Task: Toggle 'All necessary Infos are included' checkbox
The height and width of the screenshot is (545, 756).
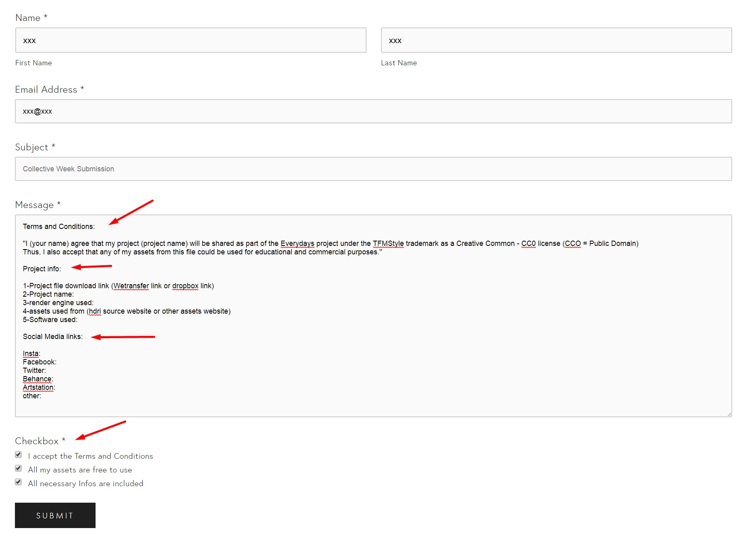Action: (19, 482)
